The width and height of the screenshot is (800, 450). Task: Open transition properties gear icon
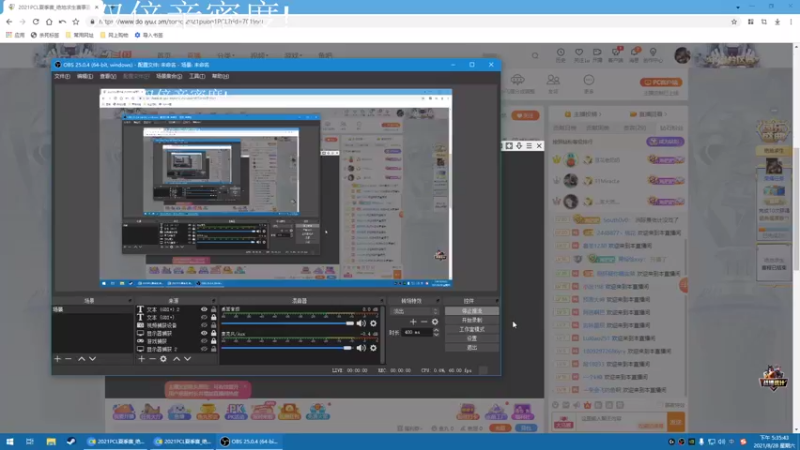[x=435, y=321]
